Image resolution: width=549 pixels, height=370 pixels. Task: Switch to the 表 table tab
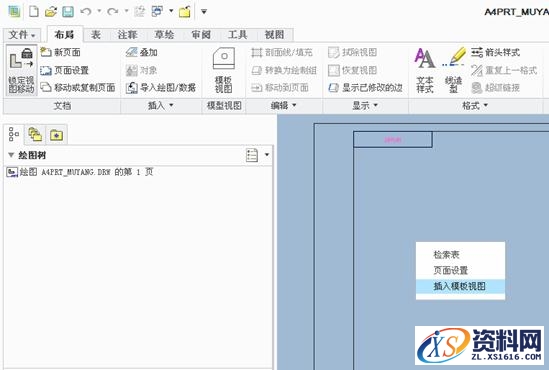[96, 35]
